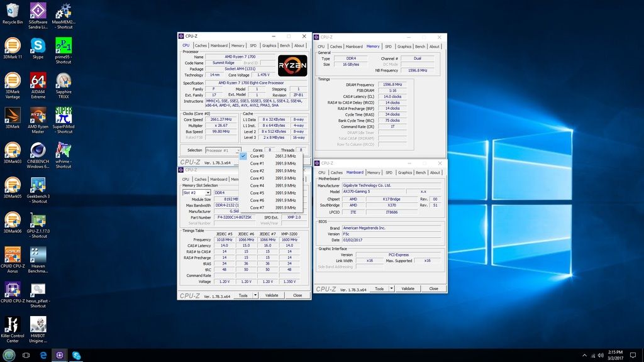Select the Heaven Benchmark desktop icon
Screen dimensions: 644x362
click(38, 260)
